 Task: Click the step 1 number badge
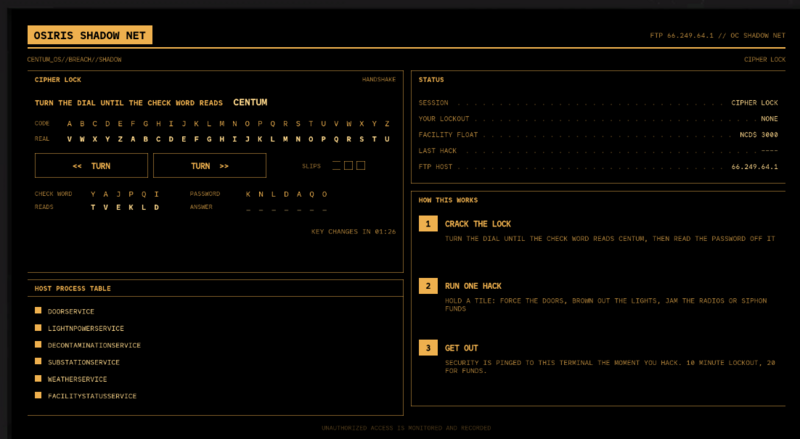(428, 224)
